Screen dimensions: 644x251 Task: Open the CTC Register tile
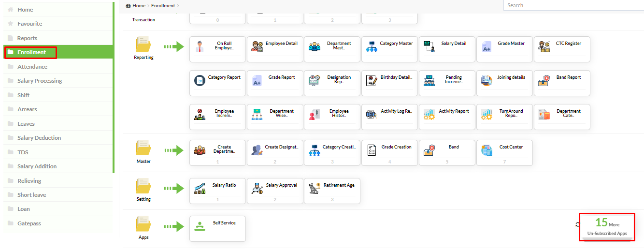tap(562, 49)
